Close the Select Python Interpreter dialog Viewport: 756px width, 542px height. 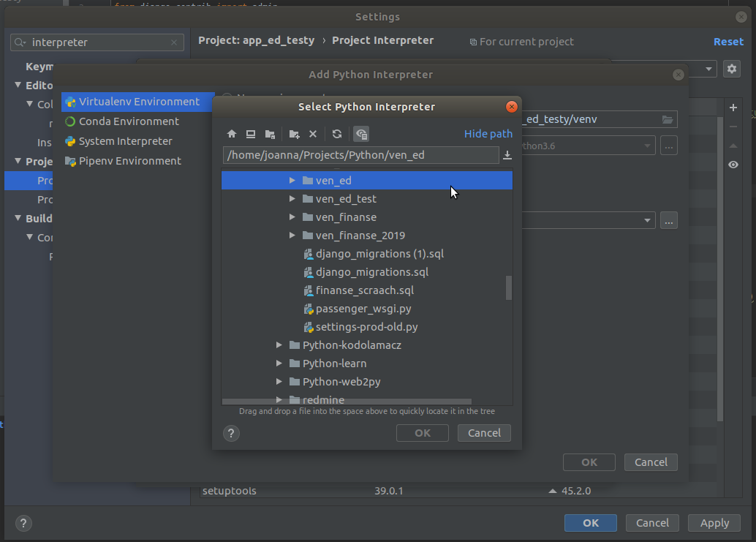coord(512,107)
